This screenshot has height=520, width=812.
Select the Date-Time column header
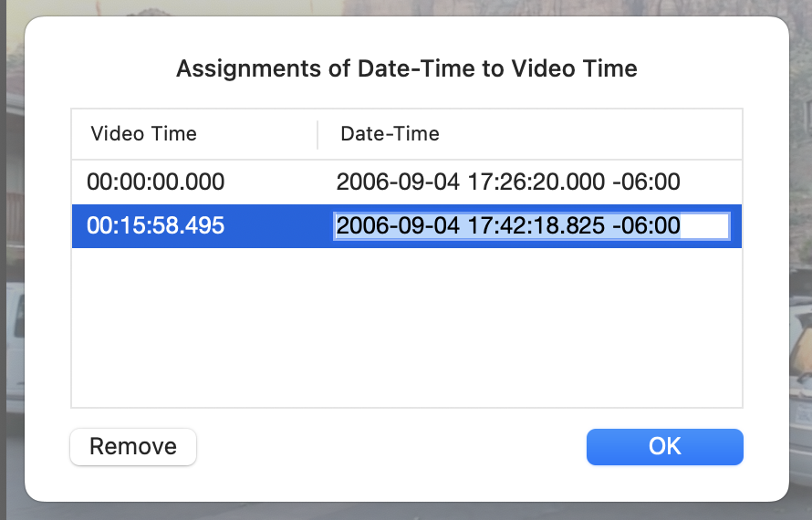390,133
